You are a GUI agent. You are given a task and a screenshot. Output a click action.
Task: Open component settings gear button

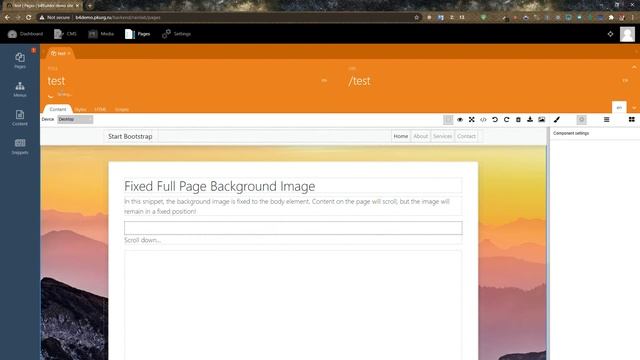tap(582, 120)
